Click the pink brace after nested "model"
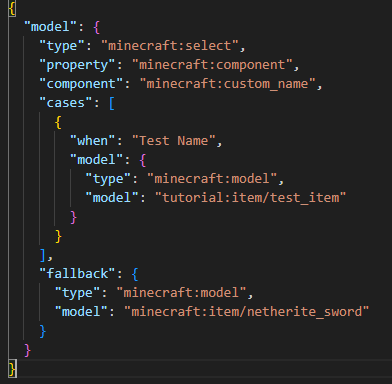 tap(143, 160)
